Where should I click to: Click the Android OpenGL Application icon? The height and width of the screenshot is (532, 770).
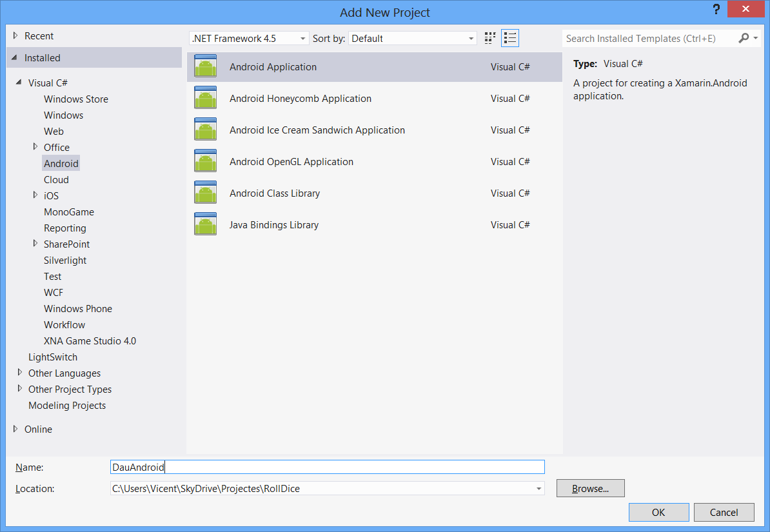pos(205,161)
